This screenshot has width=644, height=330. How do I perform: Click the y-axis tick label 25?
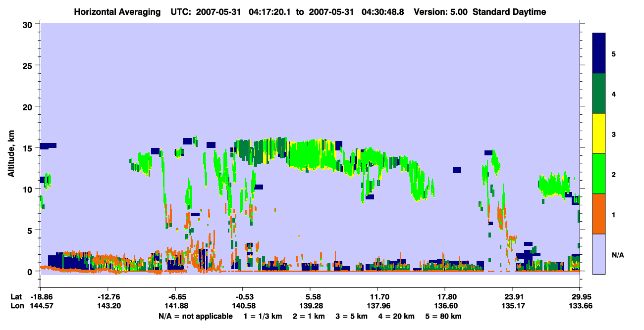[x=29, y=65]
